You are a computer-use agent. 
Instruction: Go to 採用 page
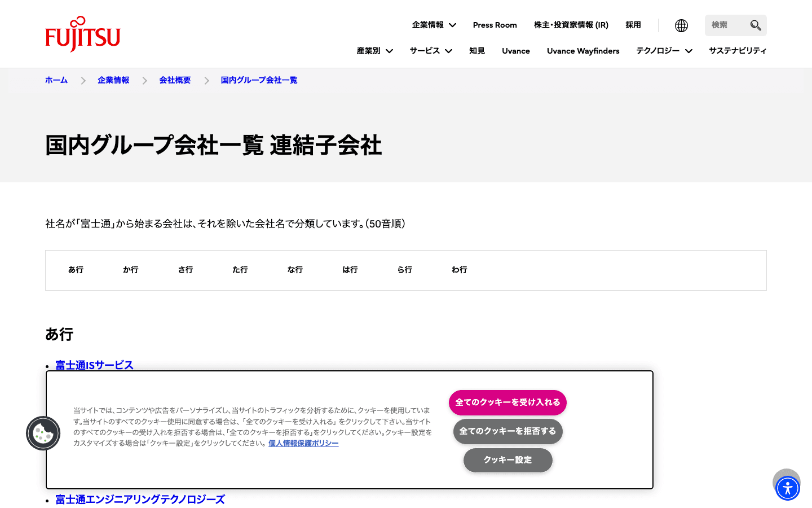point(633,25)
